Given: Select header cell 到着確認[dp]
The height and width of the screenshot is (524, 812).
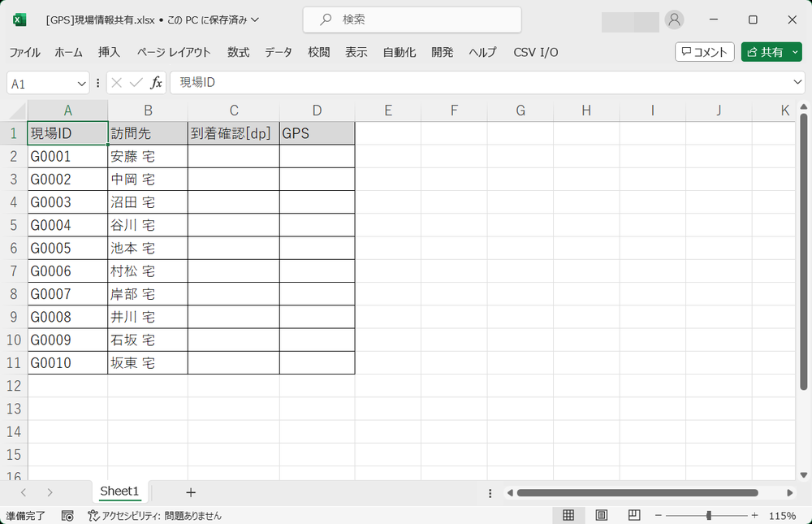Looking at the screenshot, I should 234,133.
